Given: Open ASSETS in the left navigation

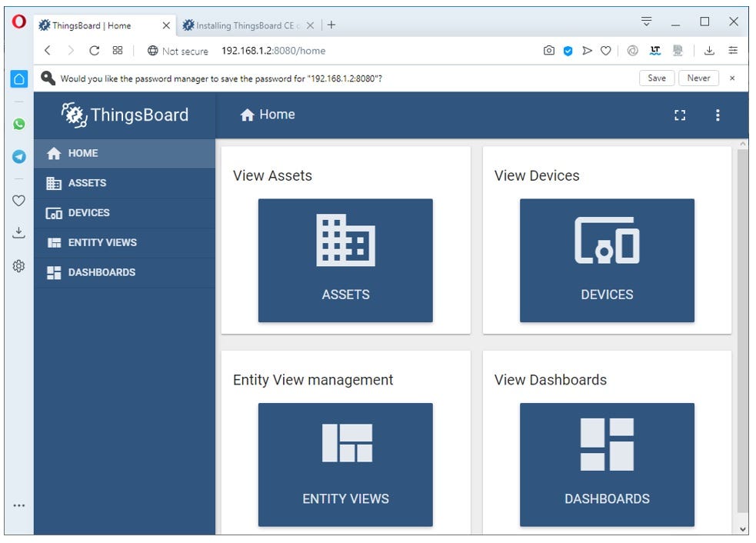Looking at the screenshot, I should (125, 183).
